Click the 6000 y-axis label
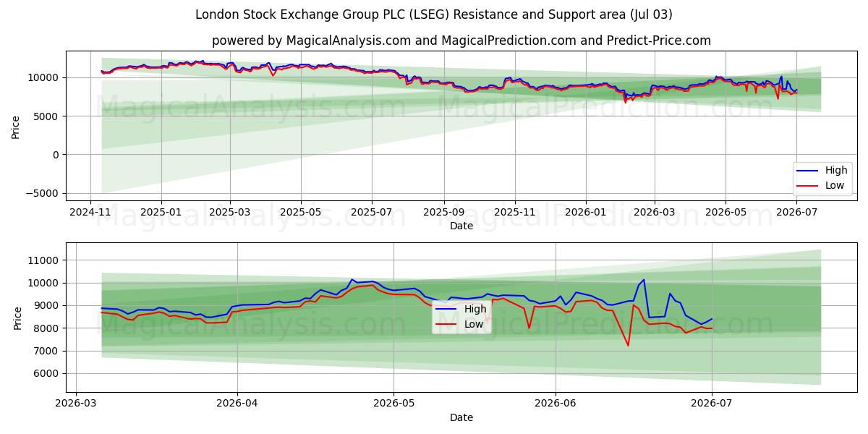Image resolution: width=868 pixels, height=434 pixels. 47,374
